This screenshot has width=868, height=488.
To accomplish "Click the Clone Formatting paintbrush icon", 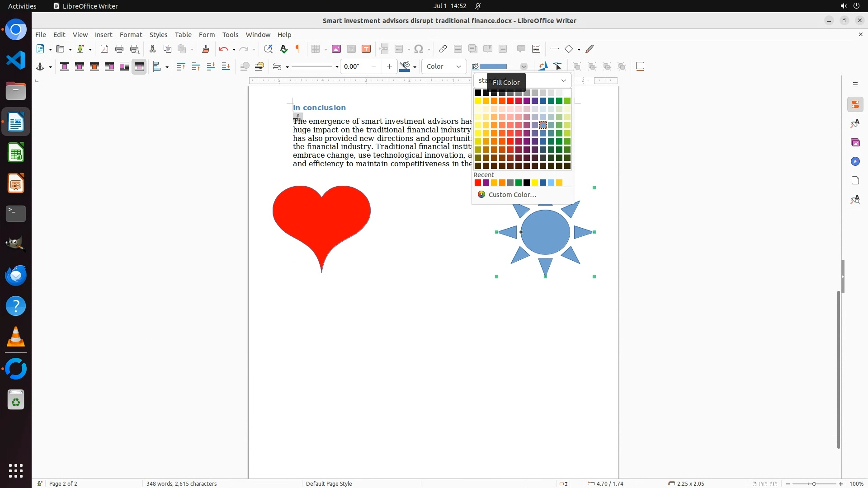I will (206, 49).
